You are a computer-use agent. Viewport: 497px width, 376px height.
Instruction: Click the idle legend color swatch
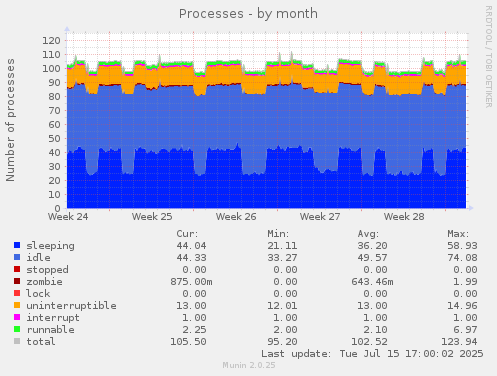(17, 257)
